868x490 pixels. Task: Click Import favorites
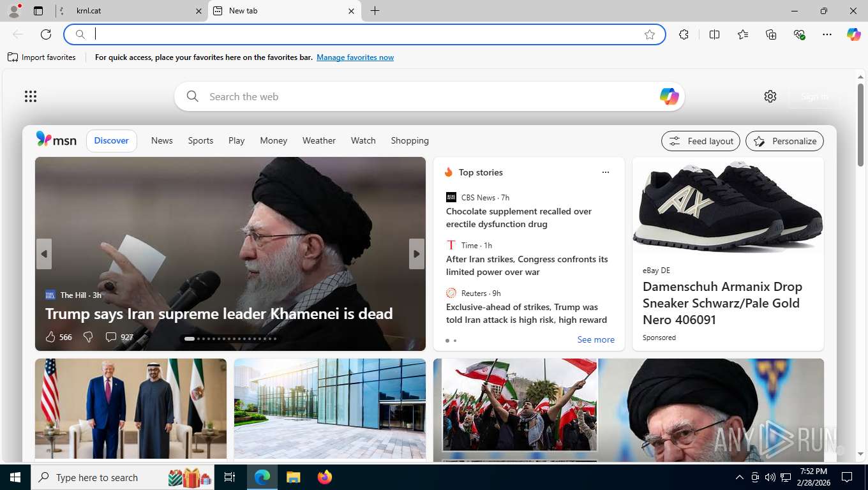(41, 57)
